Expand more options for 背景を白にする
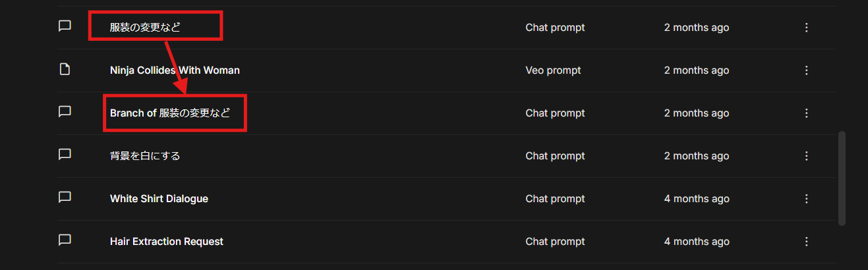This screenshot has width=868, height=270. click(x=806, y=156)
